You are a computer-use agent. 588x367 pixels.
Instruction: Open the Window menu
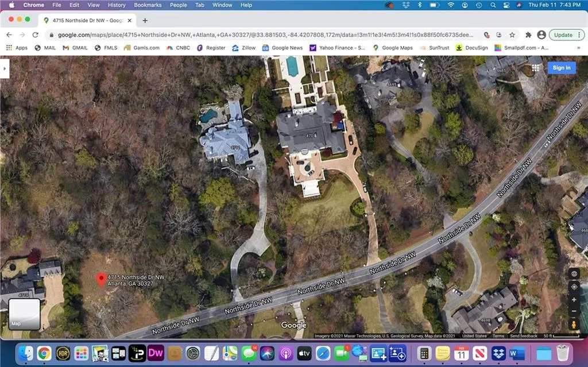[222, 5]
